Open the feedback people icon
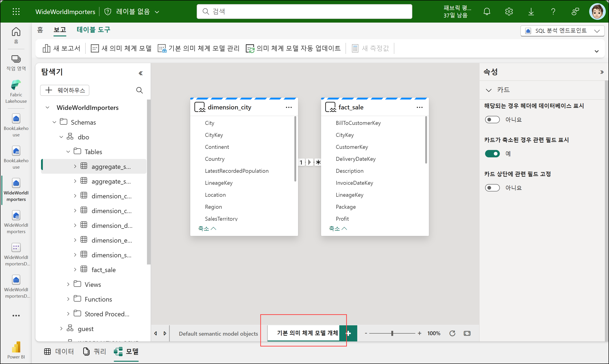 point(575,12)
